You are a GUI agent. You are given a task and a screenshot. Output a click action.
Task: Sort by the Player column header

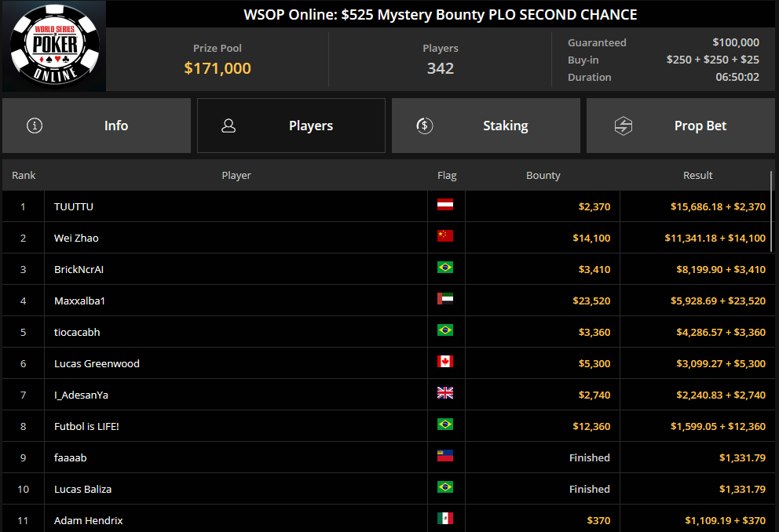[x=236, y=175]
